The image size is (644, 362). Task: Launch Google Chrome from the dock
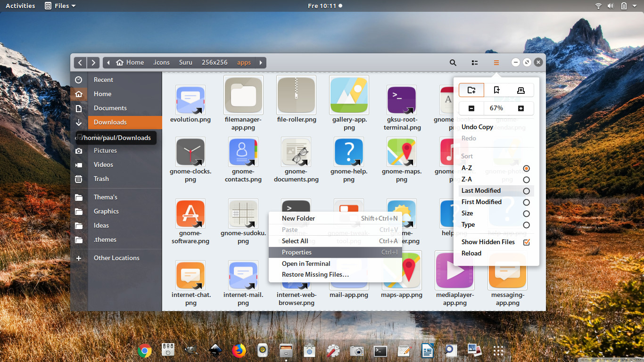[x=145, y=350]
